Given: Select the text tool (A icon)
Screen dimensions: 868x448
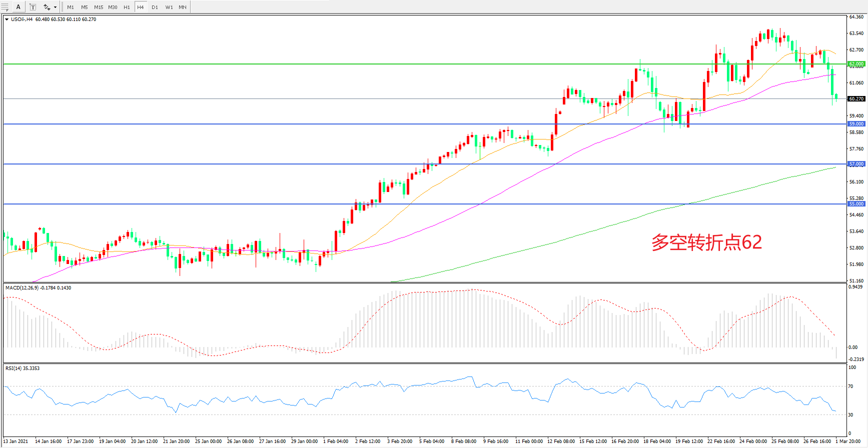Looking at the screenshot, I should 19,7.
